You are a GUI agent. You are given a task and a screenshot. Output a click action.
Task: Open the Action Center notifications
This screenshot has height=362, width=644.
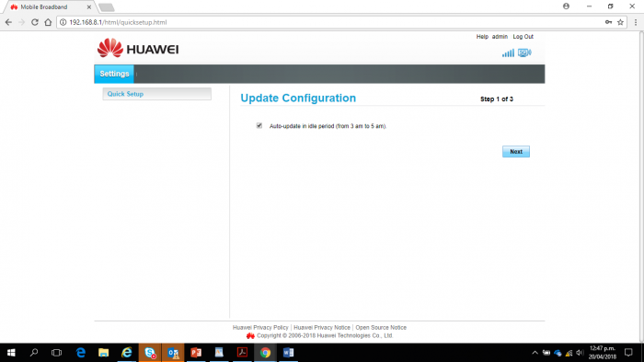(628, 353)
